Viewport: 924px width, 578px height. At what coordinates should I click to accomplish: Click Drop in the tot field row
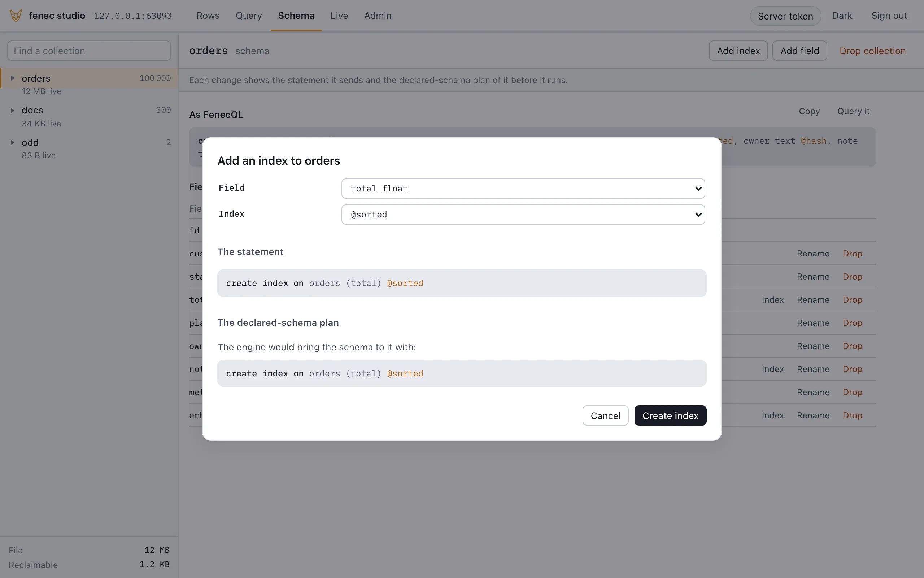tap(852, 300)
